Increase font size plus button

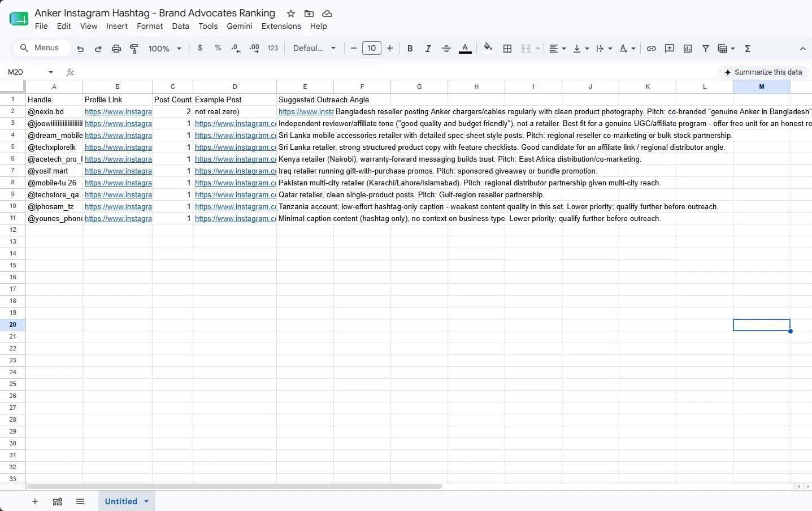[390, 49]
